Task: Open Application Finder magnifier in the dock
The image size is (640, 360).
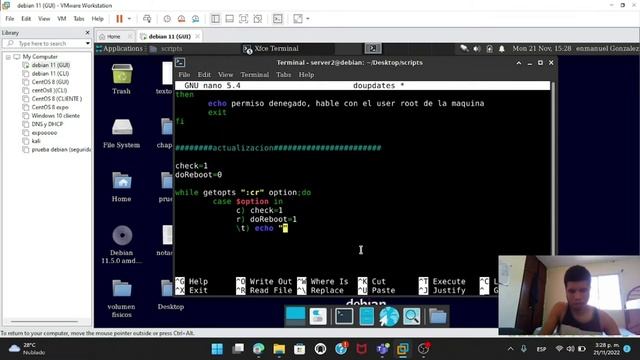Action: point(411,316)
